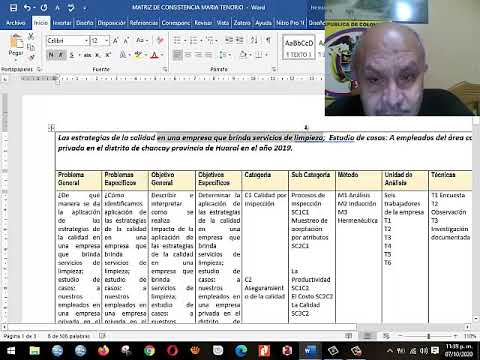Switch to the Referencias tab
The width and height of the screenshot is (480, 360).
(144, 23)
